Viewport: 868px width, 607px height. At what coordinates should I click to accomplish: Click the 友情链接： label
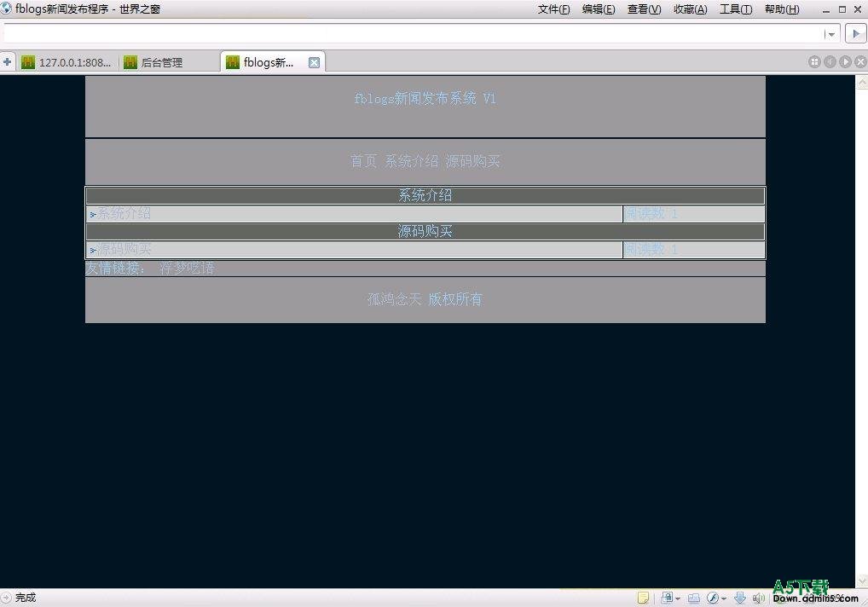coord(116,269)
